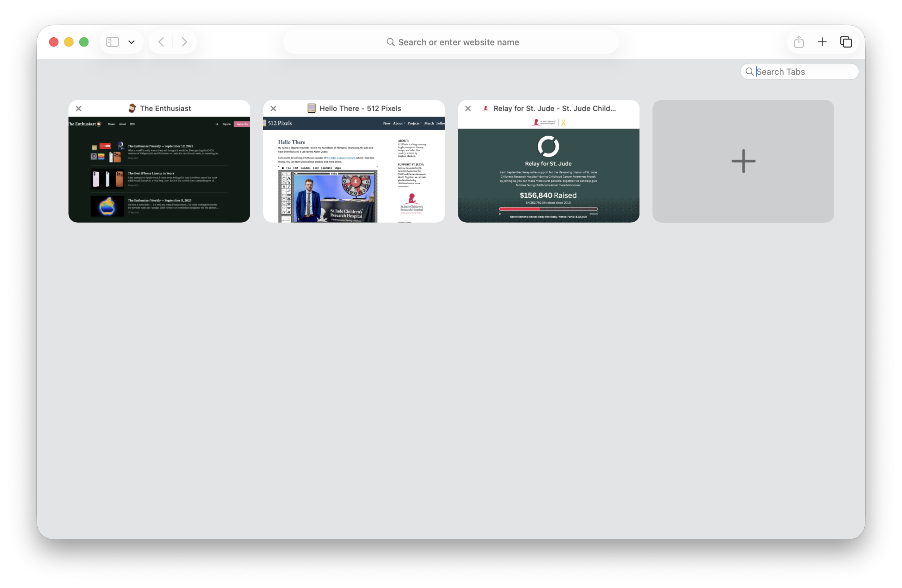Click the large plus new-tab tile

coord(743,161)
